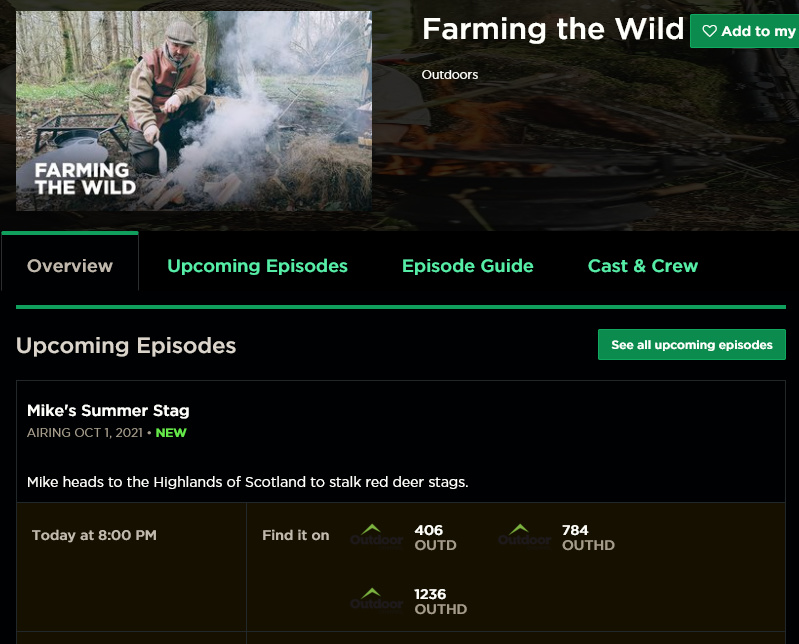Switch to the Overview tab
This screenshot has height=644, width=799.
70,266
